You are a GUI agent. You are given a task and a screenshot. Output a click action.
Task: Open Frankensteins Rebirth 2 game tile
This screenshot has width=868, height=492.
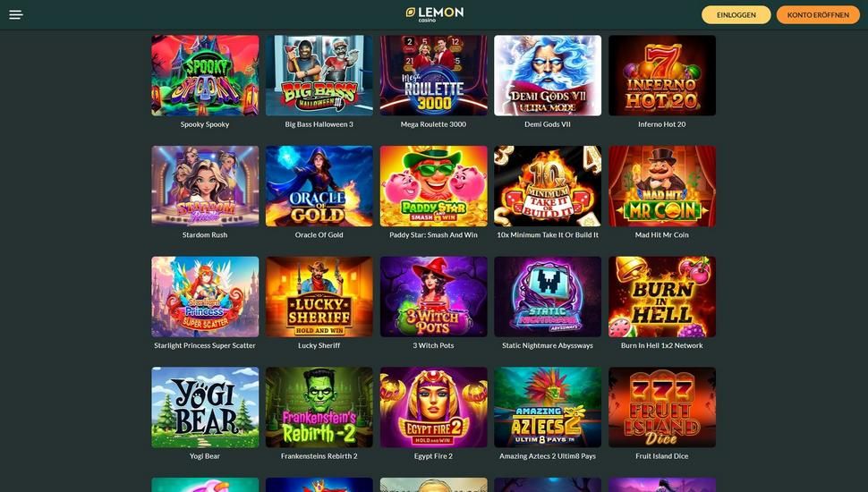pos(319,407)
